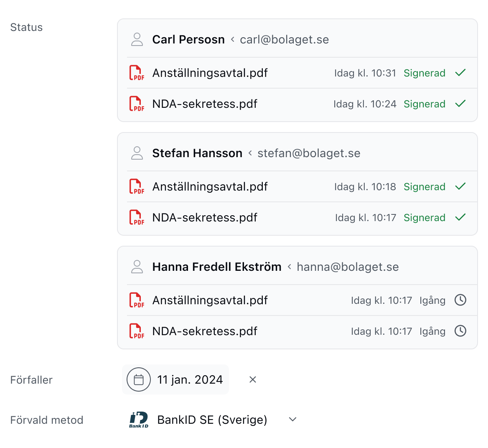488x448 pixels.
Task: Click Igång status on Hanna's Anställningsavtal.pdf
Action: click(x=432, y=301)
